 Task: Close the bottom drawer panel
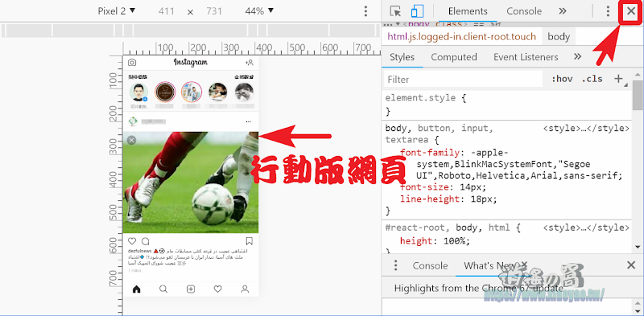(x=631, y=265)
